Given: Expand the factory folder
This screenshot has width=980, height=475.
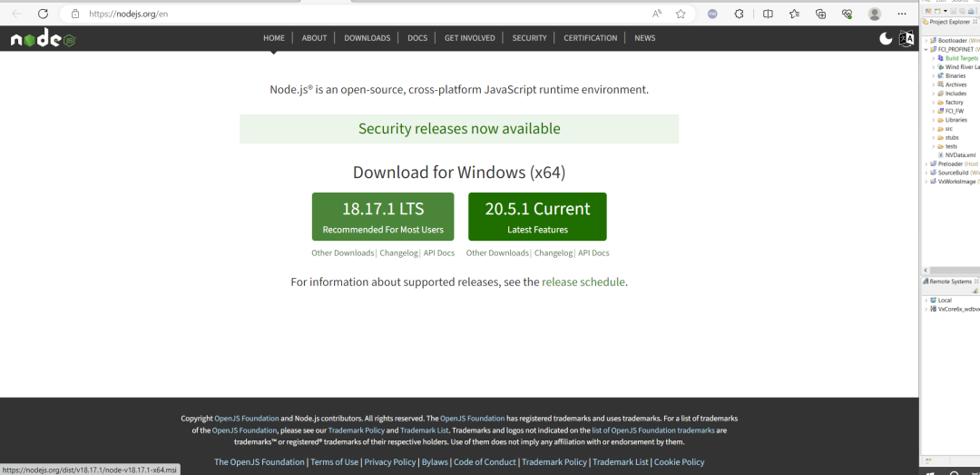Looking at the screenshot, I should (933, 102).
